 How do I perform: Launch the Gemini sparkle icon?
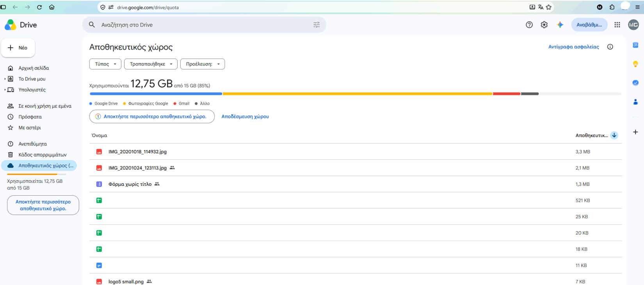coord(560,25)
